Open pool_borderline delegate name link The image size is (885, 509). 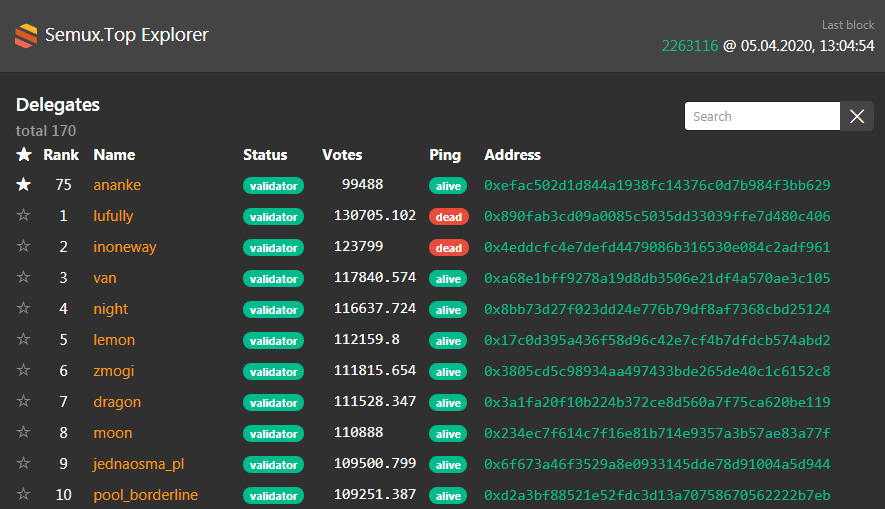[x=146, y=495]
